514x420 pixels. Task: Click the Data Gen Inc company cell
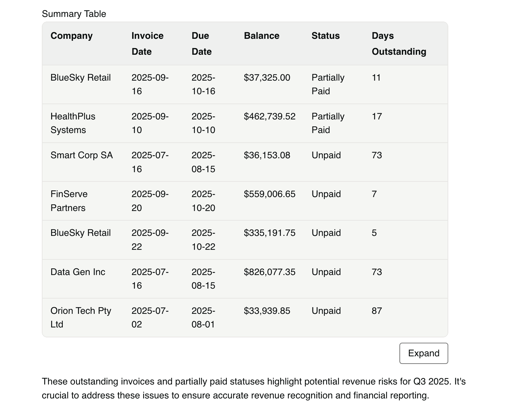click(x=78, y=272)
